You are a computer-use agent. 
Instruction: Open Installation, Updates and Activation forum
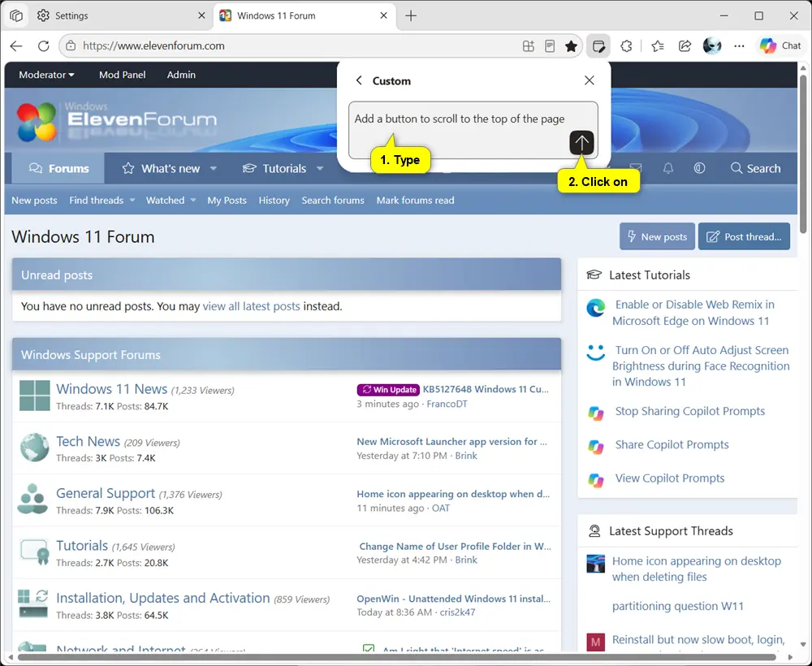click(x=163, y=598)
